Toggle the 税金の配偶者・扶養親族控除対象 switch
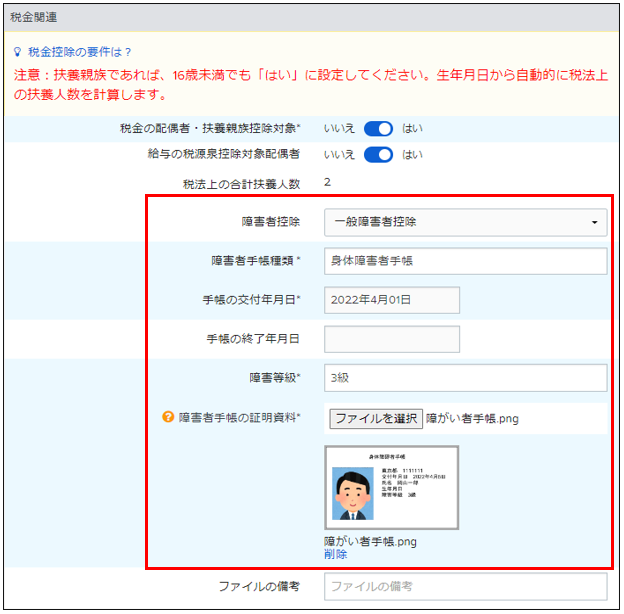The image size is (624, 614). coord(379,128)
